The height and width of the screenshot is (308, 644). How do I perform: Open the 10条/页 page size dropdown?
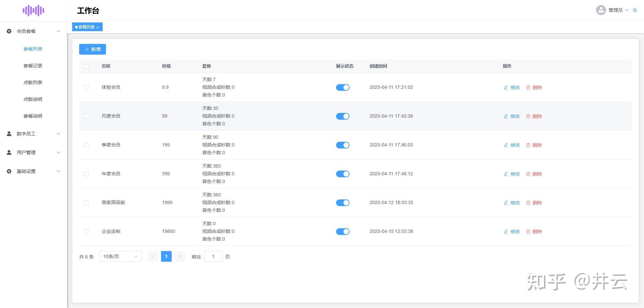coord(120,256)
